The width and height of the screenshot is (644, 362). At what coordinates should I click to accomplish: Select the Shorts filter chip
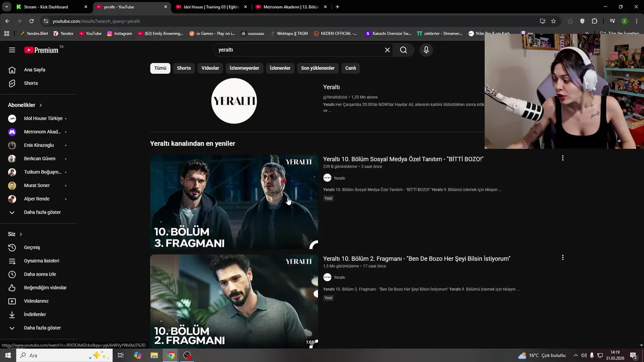coord(184,68)
